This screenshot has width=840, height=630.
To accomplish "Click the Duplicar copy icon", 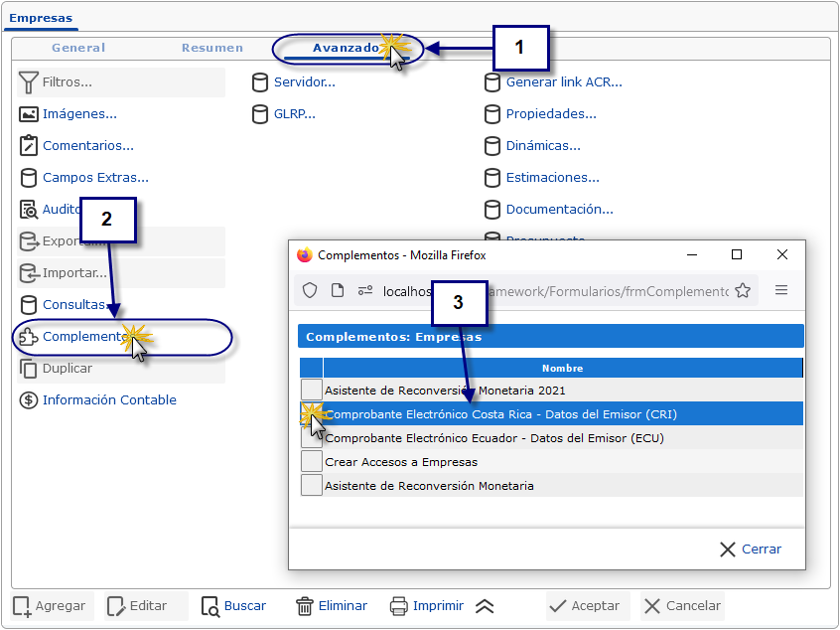I will 29,369.
